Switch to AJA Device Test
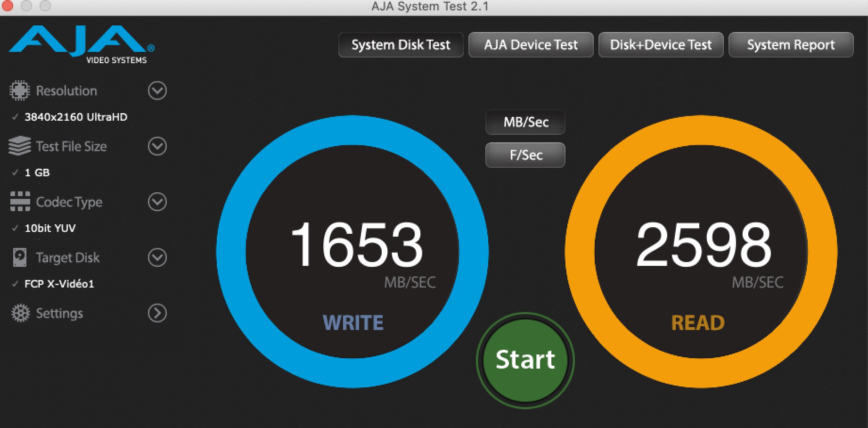Viewport: 868px width, 428px height. coord(531,45)
